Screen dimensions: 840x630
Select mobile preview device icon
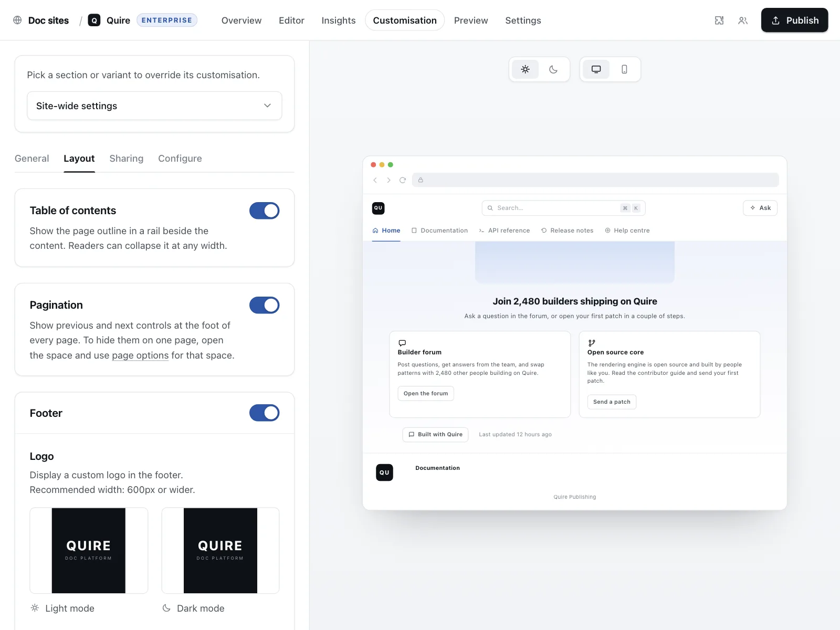(624, 69)
